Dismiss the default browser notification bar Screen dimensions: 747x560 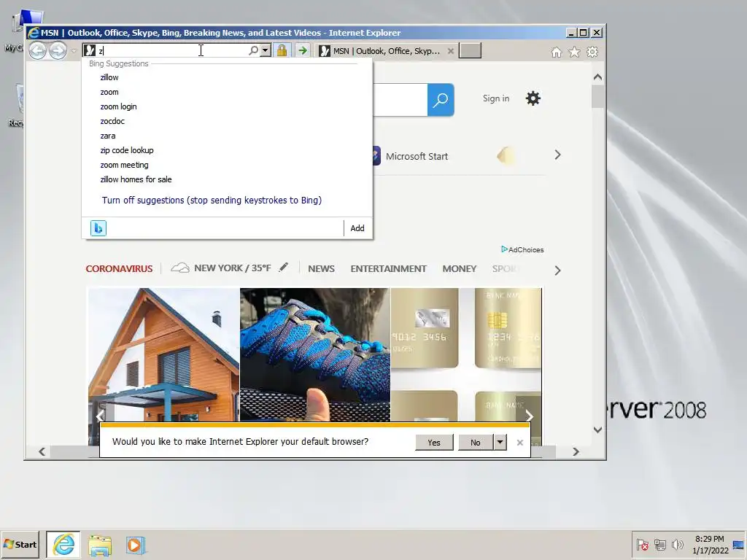click(x=519, y=443)
